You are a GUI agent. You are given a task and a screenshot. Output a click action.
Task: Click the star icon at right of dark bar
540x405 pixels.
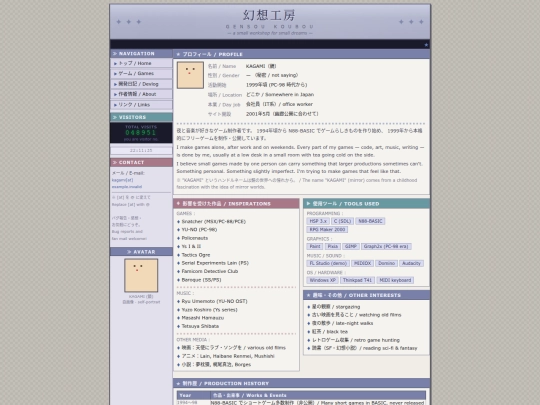(x=426, y=45)
